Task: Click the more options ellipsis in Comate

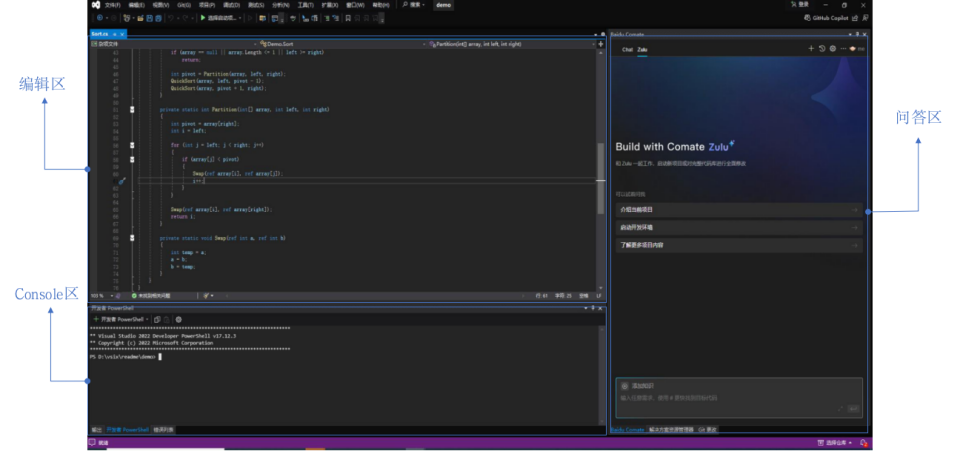Action: click(x=844, y=48)
